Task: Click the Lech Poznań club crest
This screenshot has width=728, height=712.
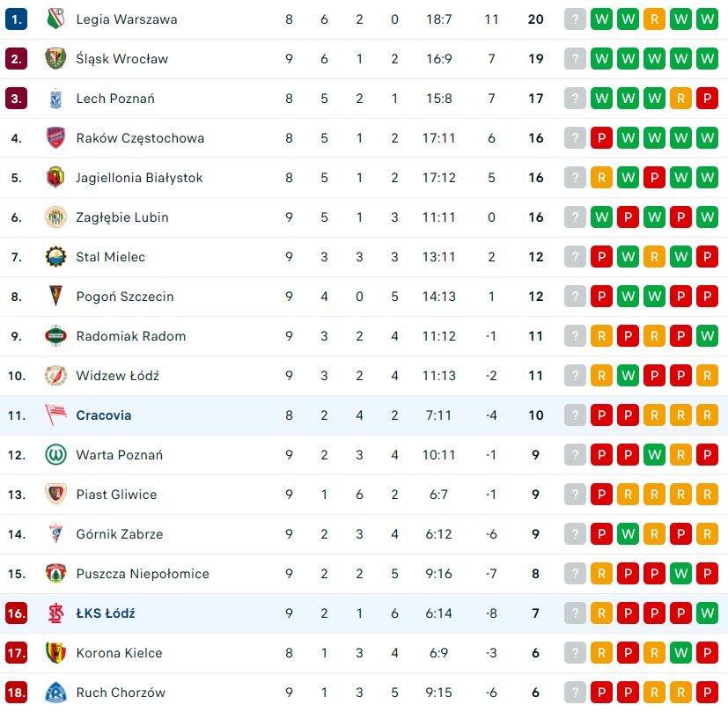Action: click(55, 99)
